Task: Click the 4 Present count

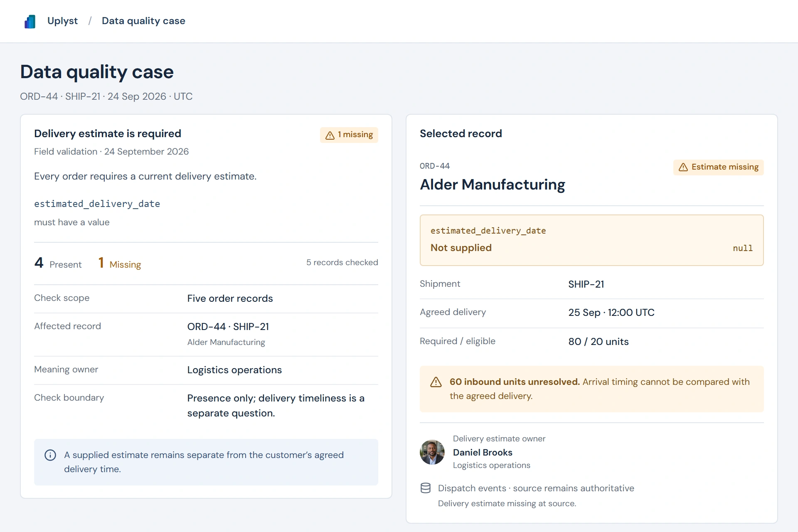Action: [58, 263]
